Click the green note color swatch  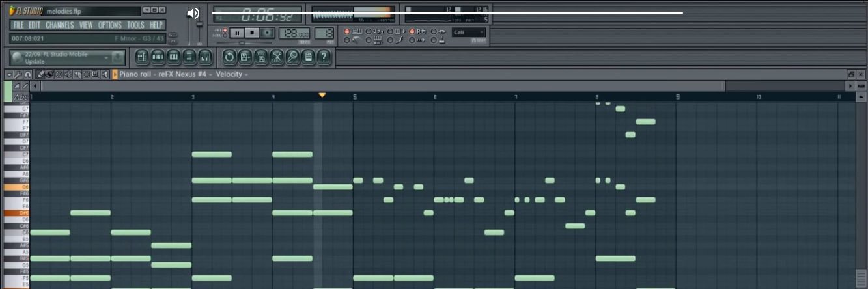pyautogui.click(x=8, y=91)
